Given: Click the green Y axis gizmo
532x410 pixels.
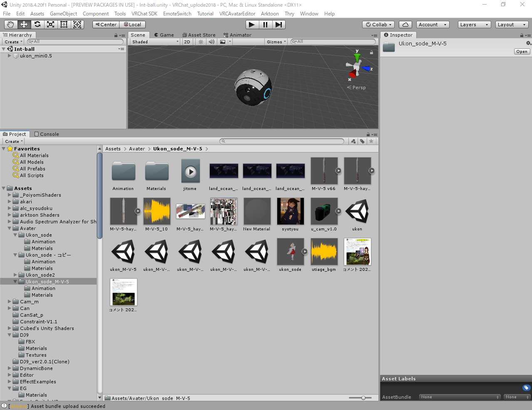Looking at the screenshot, I should pyautogui.click(x=357, y=57).
